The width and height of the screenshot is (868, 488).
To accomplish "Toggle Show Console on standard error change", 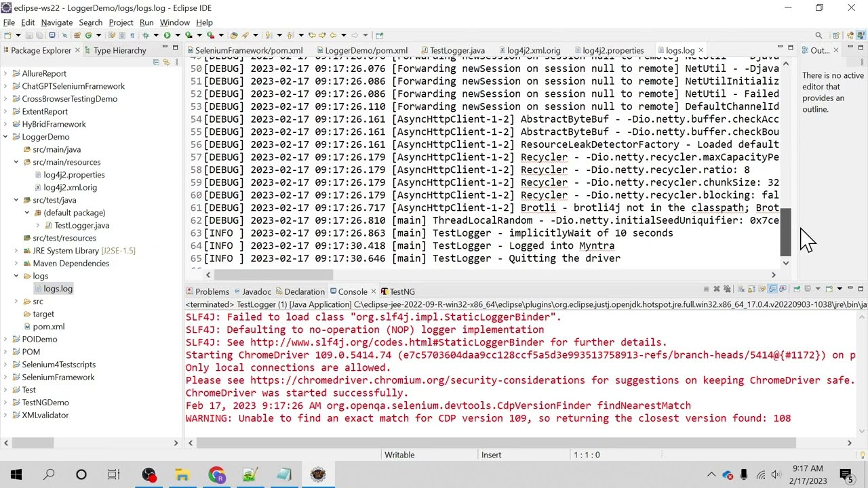I will click(783, 290).
